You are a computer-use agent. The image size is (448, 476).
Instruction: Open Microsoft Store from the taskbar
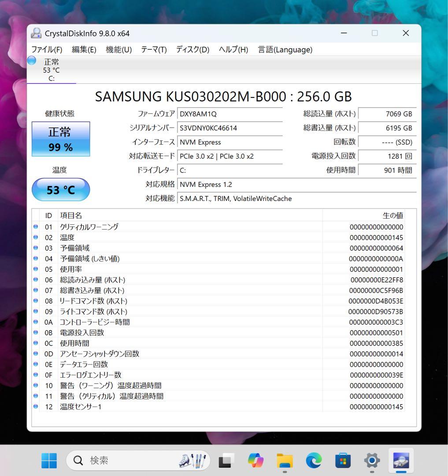click(343, 461)
